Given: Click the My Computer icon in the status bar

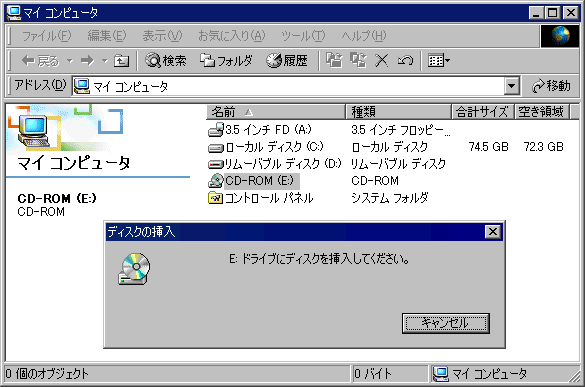Looking at the screenshot, I should pos(441,374).
